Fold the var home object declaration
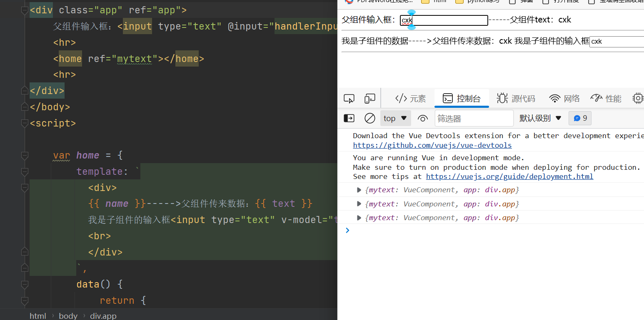644x320 pixels. (25, 156)
